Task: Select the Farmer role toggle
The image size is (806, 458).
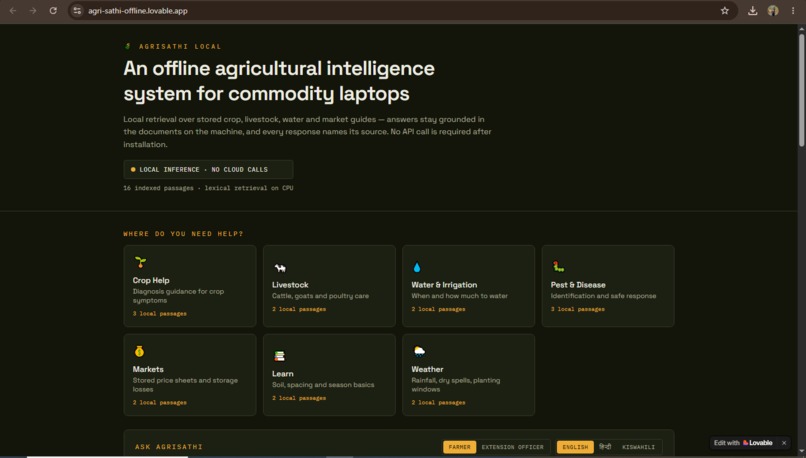Action: coord(460,447)
